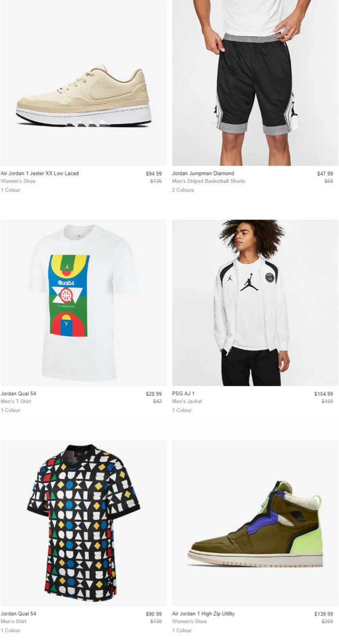Screen dimensions: 339x644
Task: Open the olive High Zip Utility shoe image
Action: click(255, 523)
